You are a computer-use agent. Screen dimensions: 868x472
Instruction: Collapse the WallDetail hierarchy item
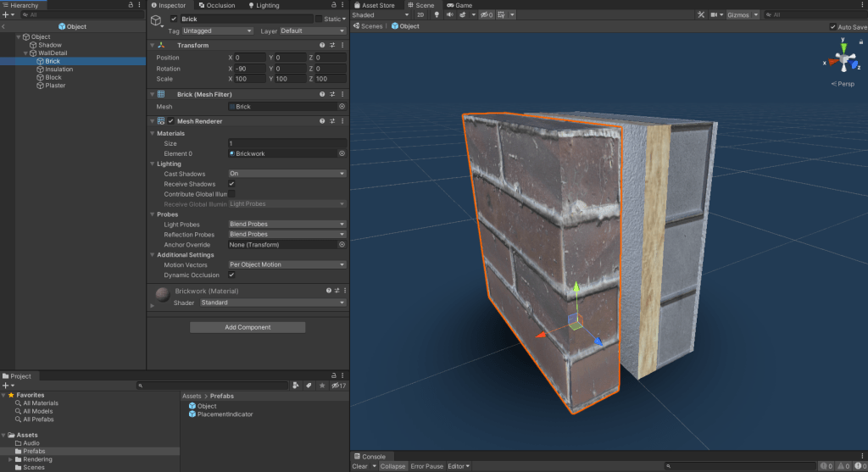tap(27, 53)
